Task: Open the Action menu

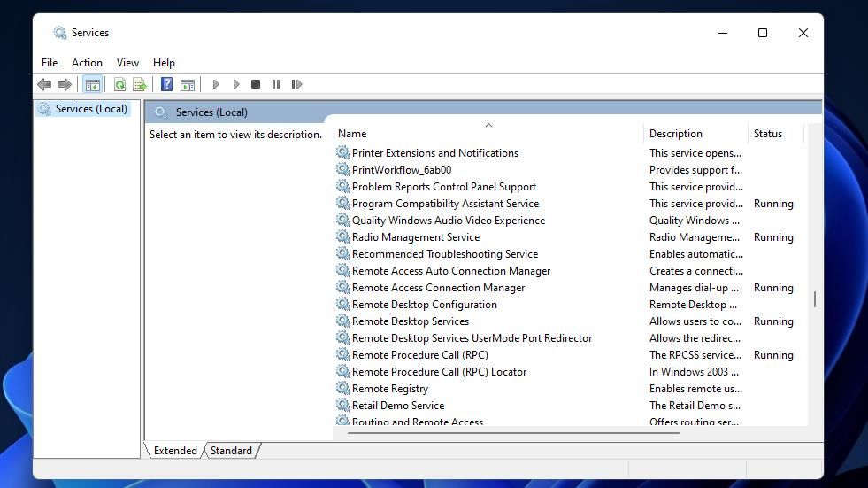Action: [x=87, y=63]
